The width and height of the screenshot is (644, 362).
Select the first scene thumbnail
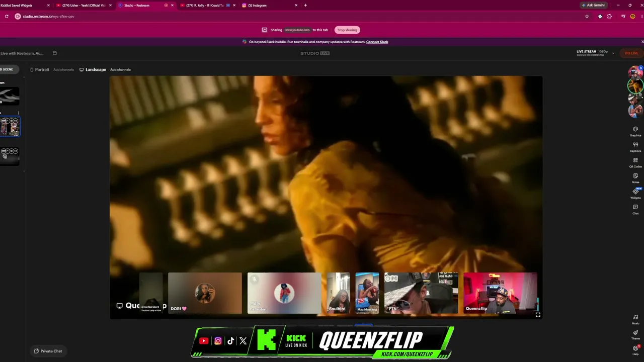pyautogui.click(x=10, y=97)
